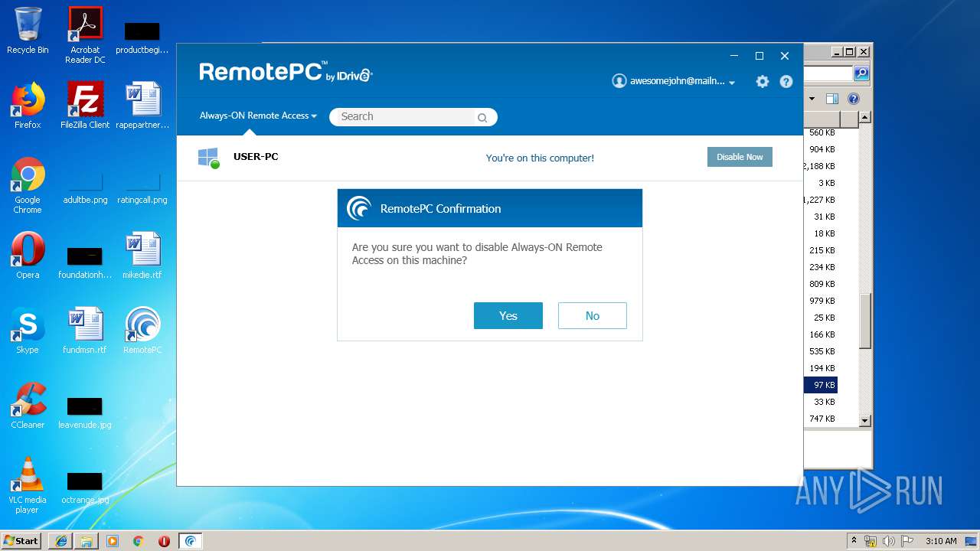Open FileZilla Client desktop shortcut

tap(85, 106)
